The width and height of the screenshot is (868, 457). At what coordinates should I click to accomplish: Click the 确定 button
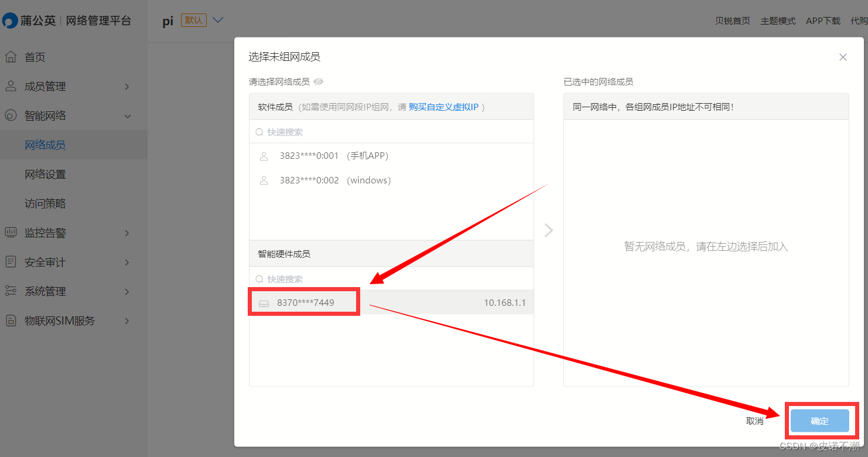[819, 421]
